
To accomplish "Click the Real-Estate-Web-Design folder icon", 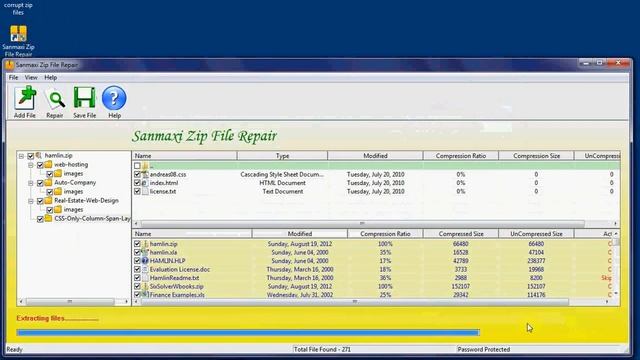I will click(48, 200).
